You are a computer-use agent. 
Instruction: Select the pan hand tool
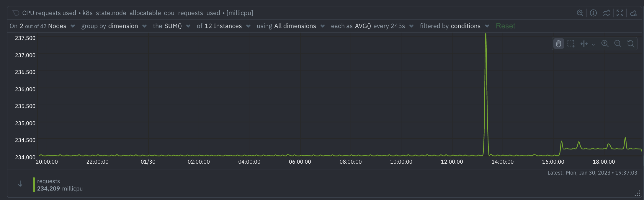558,44
